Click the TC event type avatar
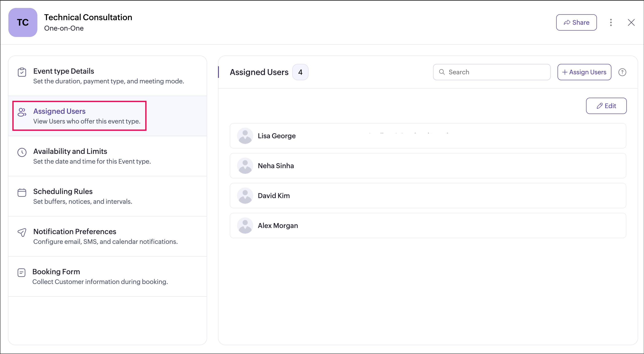644x354 pixels. [x=23, y=22]
